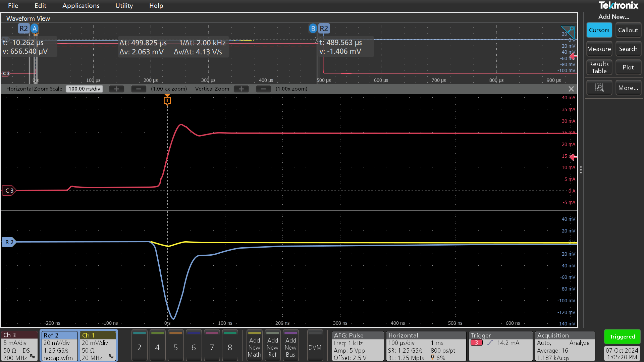Viewport: 644px width, 362px height.
Task: Turn on channel 5
Action: coord(175,346)
